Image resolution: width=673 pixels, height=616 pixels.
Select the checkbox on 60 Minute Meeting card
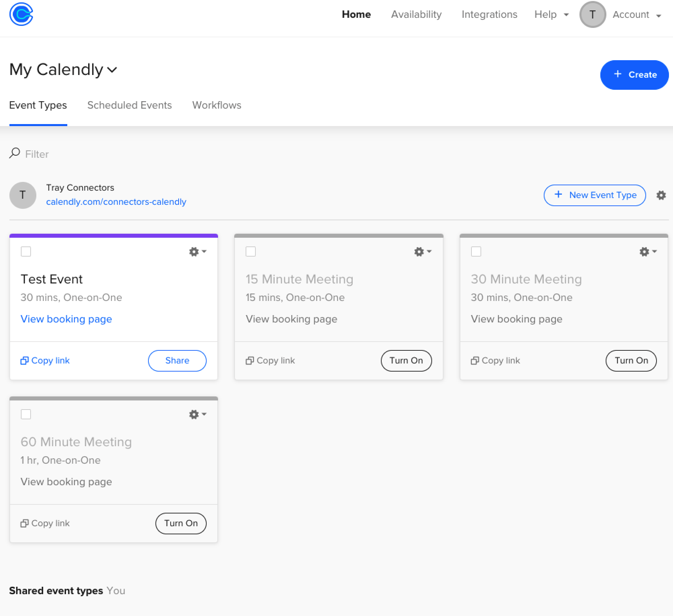tap(26, 414)
